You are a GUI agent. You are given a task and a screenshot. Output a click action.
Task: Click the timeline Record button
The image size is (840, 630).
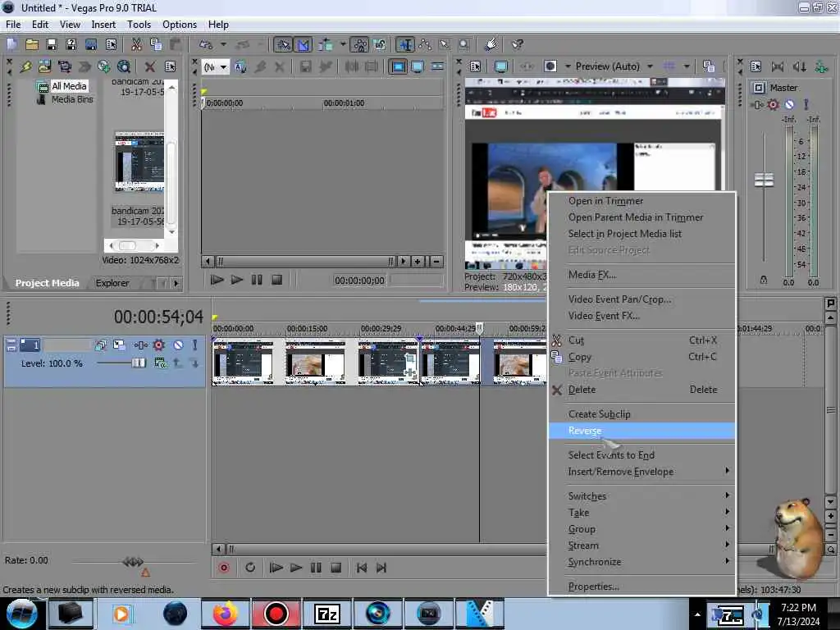click(x=224, y=568)
